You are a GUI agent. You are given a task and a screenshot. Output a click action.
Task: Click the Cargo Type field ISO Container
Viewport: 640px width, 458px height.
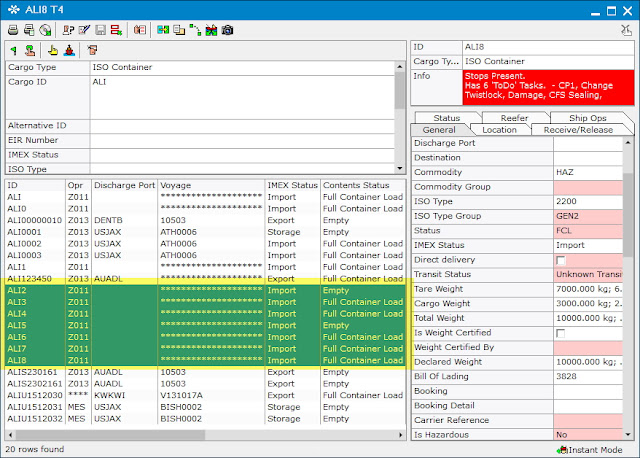pos(242,68)
